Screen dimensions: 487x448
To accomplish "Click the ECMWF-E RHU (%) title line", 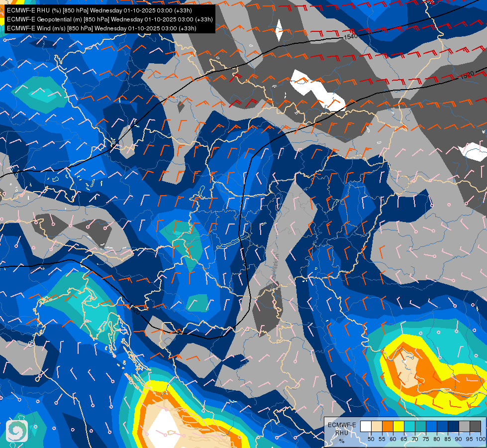I will point(99,10).
